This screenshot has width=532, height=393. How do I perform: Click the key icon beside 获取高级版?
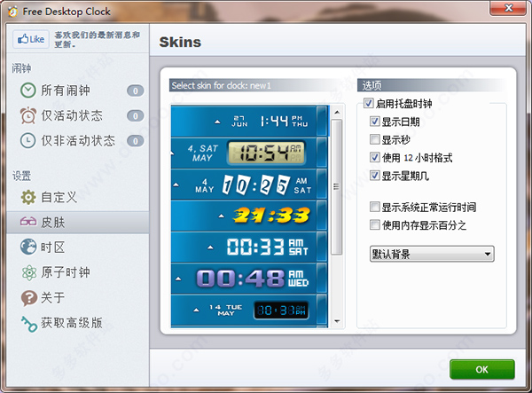coord(29,324)
